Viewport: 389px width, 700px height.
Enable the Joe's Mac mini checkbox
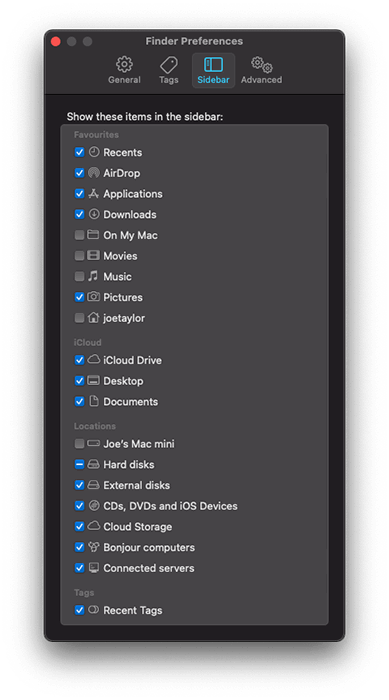pos(79,444)
